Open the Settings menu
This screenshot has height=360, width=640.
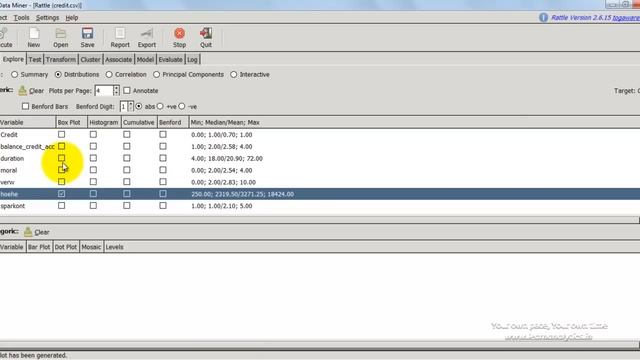coord(47,18)
